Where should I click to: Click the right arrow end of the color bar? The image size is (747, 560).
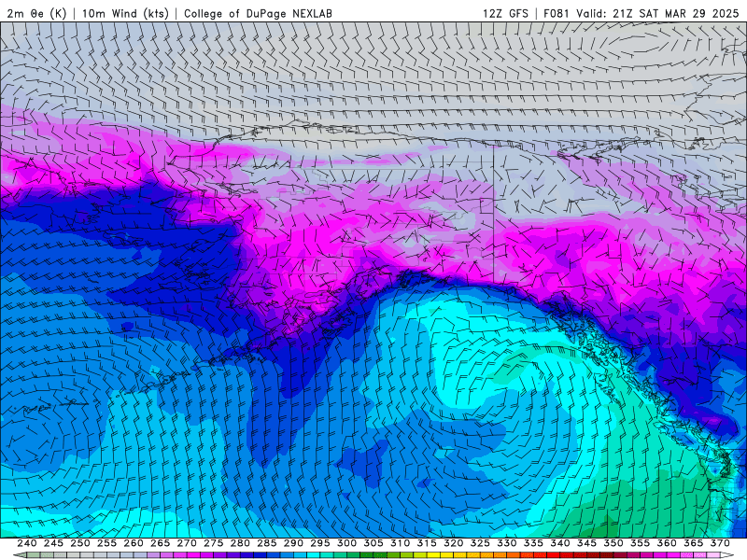coord(727,555)
